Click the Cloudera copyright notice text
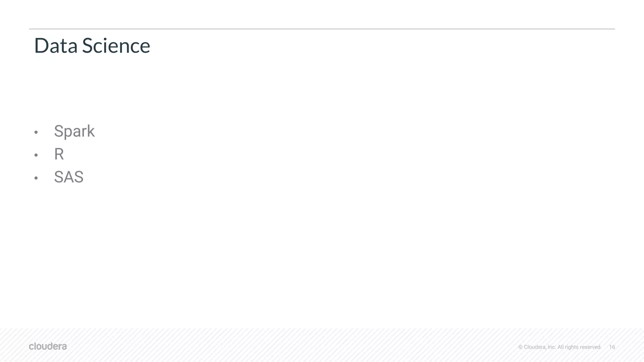The width and height of the screenshot is (644, 362). (x=560, y=347)
